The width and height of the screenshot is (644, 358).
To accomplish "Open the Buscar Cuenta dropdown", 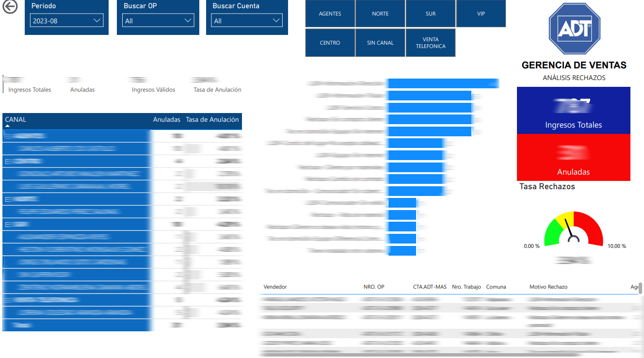I will click(247, 20).
